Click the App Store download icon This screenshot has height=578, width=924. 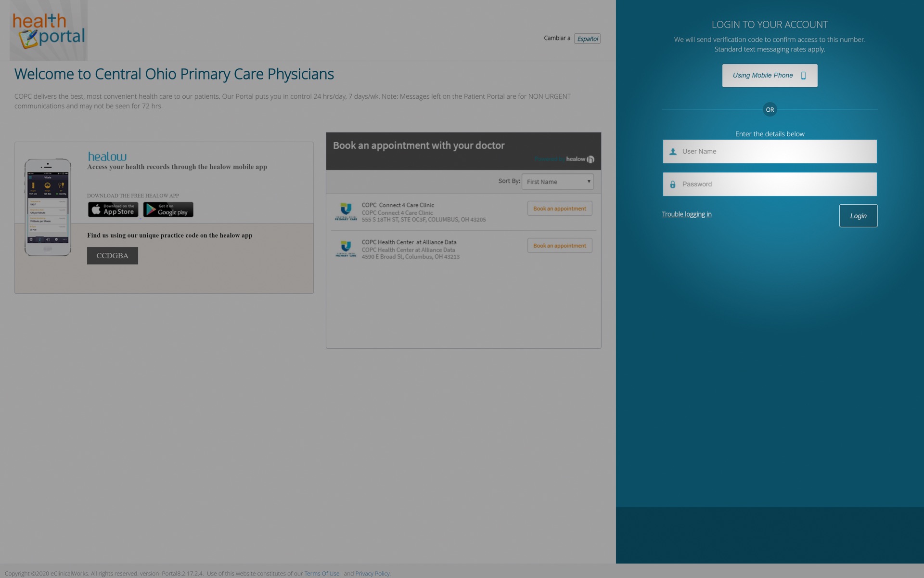point(113,209)
